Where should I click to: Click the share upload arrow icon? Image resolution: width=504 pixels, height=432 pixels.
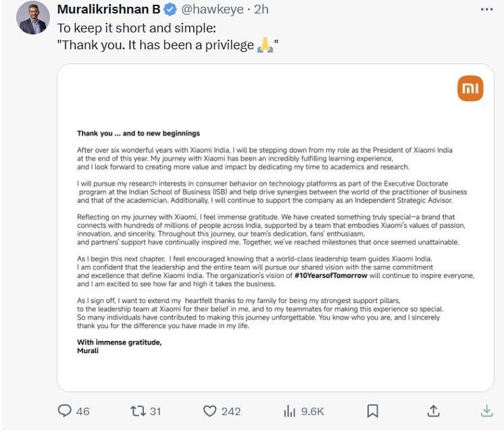pyautogui.click(x=434, y=410)
